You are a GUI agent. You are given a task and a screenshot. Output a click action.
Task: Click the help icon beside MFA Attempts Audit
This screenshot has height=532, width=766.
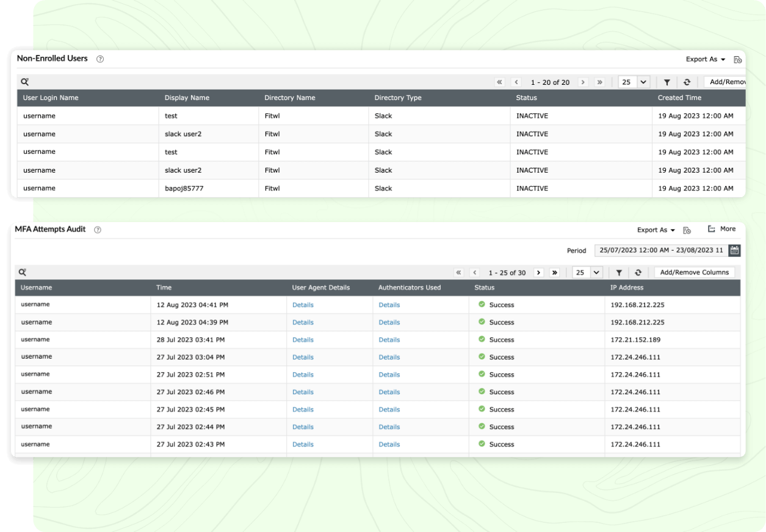[98, 229]
